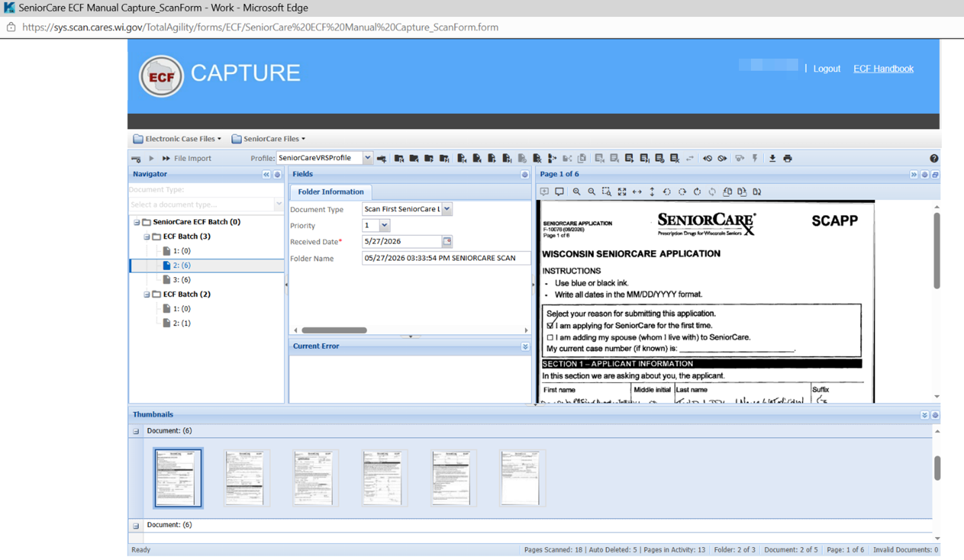Screen dimensions: 964x560
Task: Click the sixth page thumbnail
Action: (523, 478)
